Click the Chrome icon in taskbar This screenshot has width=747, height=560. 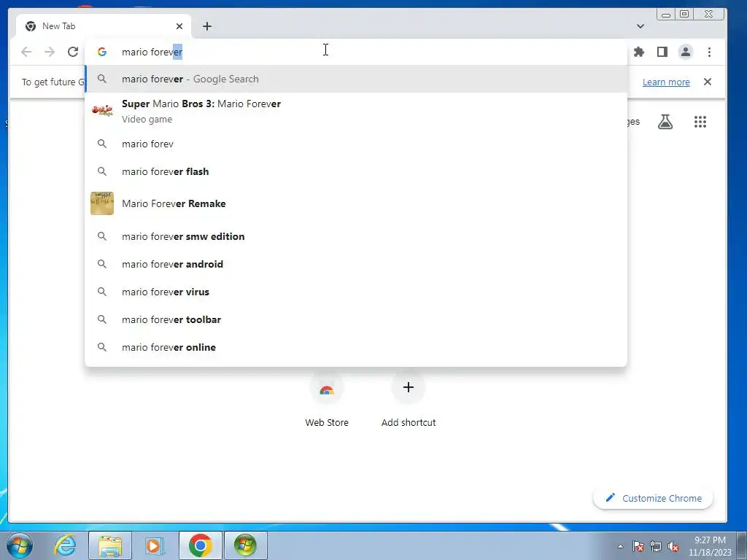coord(200,545)
